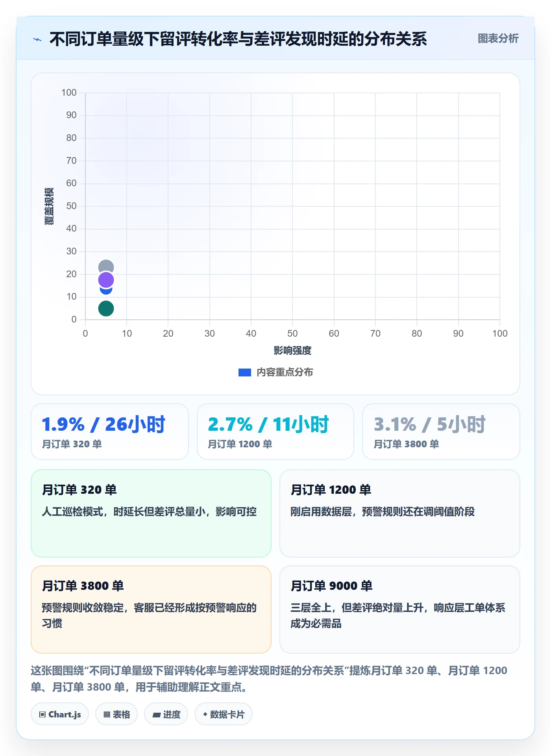Click the purple bubble in the chart

pos(106,280)
